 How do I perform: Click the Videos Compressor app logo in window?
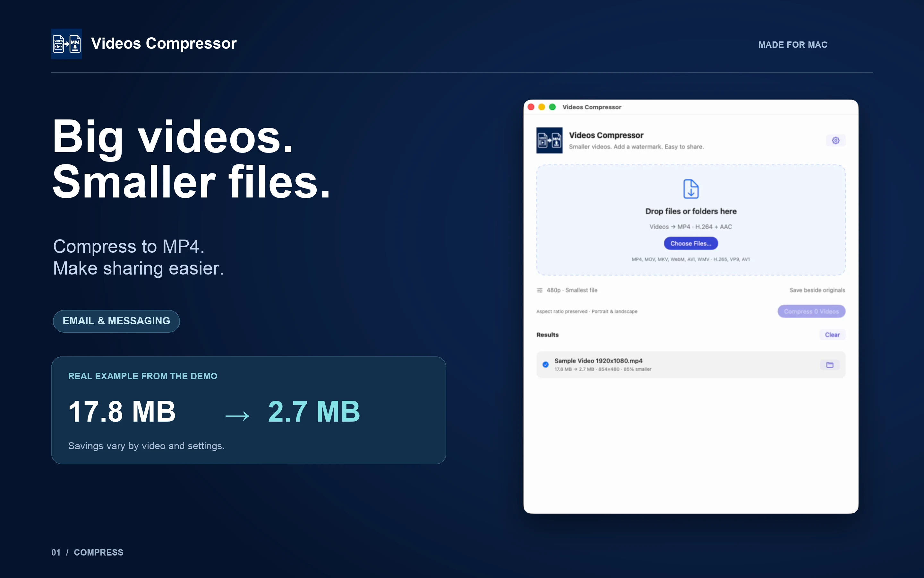pos(549,140)
